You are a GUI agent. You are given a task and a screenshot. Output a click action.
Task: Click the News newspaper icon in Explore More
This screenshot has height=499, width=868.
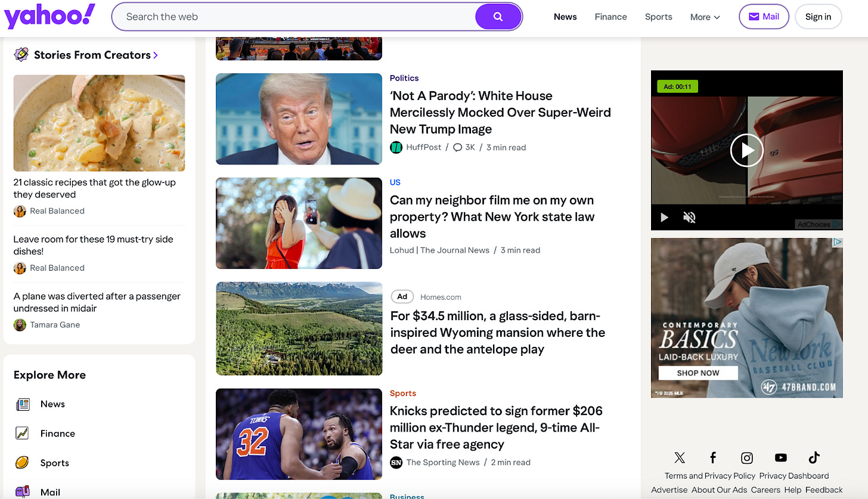[x=23, y=404]
